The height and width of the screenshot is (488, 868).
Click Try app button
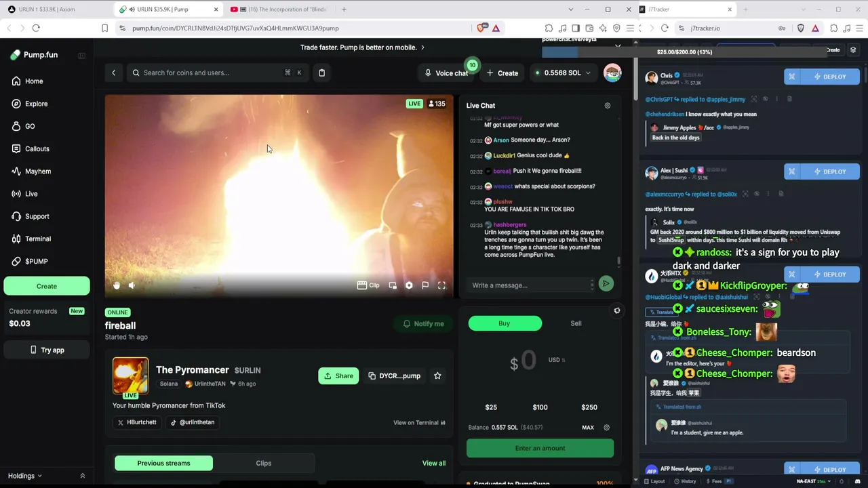coord(47,350)
